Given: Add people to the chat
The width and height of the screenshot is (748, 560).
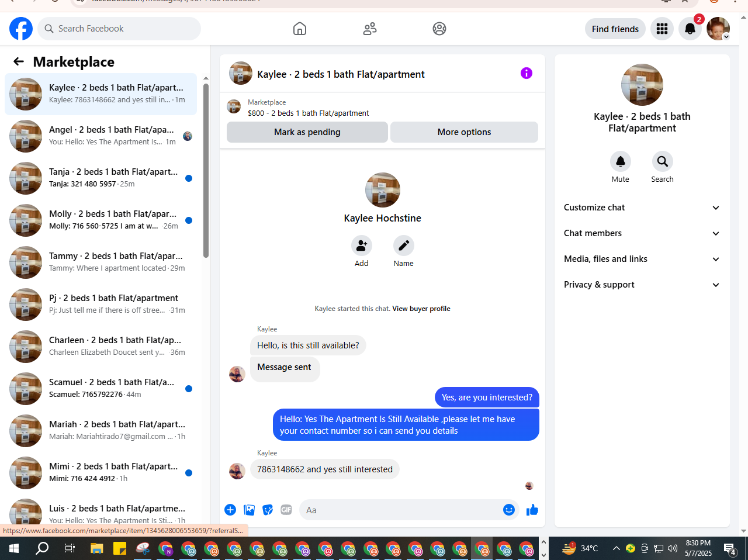Looking at the screenshot, I should tap(362, 246).
